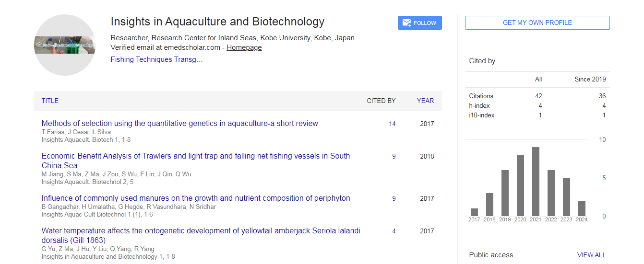Click the journal profile picture thumbnail
Viewport: 644px width, 264px height.
coord(65,45)
